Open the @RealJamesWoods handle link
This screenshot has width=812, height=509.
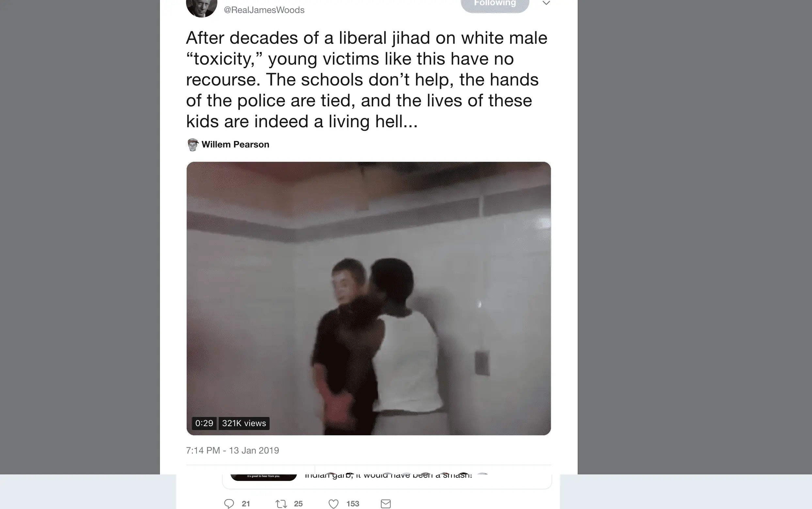tap(264, 10)
